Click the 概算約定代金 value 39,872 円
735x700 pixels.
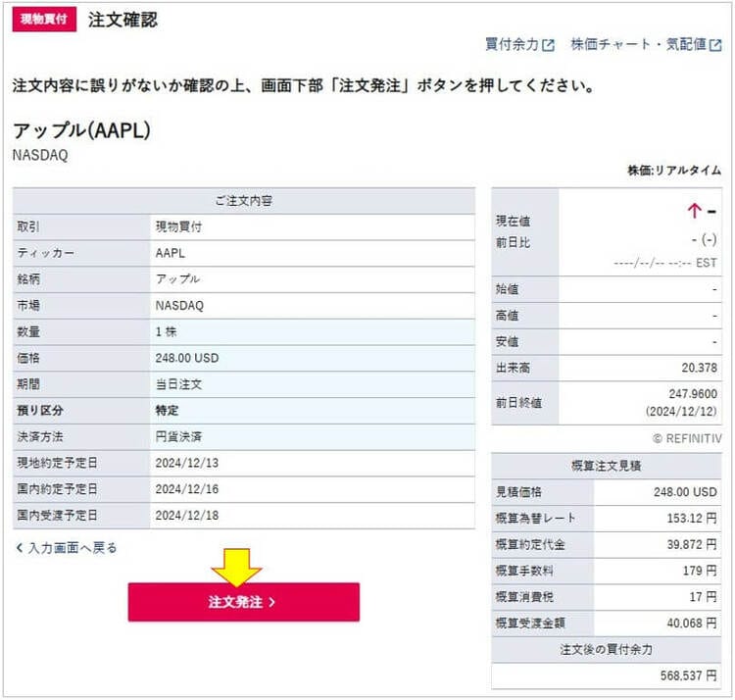click(692, 545)
